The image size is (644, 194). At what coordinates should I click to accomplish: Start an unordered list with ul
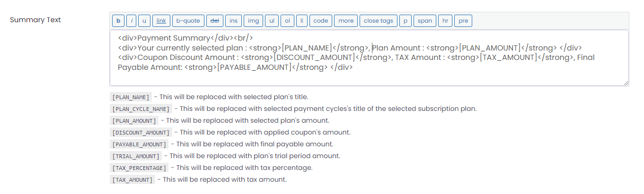click(272, 21)
